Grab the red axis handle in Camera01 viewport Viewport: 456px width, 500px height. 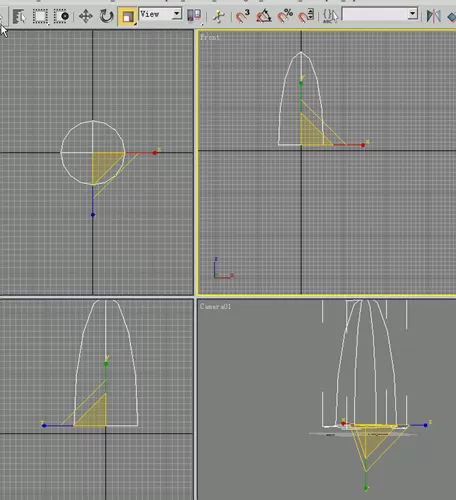coord(343,424)
